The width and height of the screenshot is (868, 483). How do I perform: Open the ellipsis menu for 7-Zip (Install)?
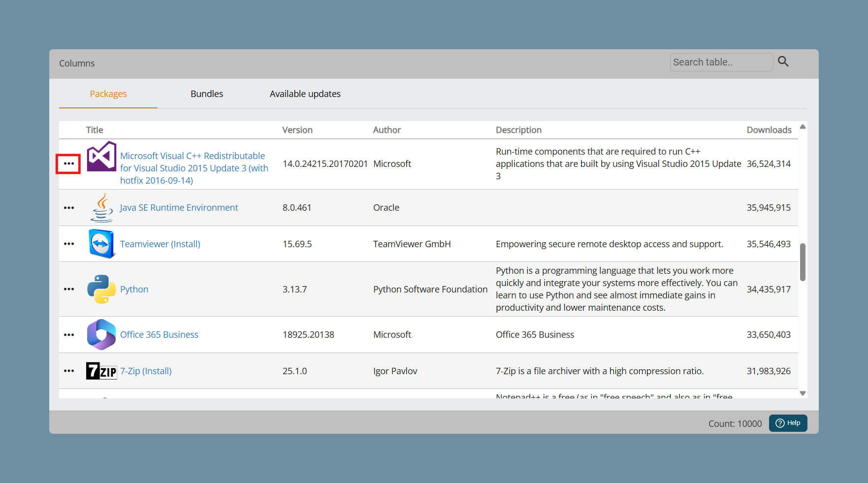(x=69, y=371)
